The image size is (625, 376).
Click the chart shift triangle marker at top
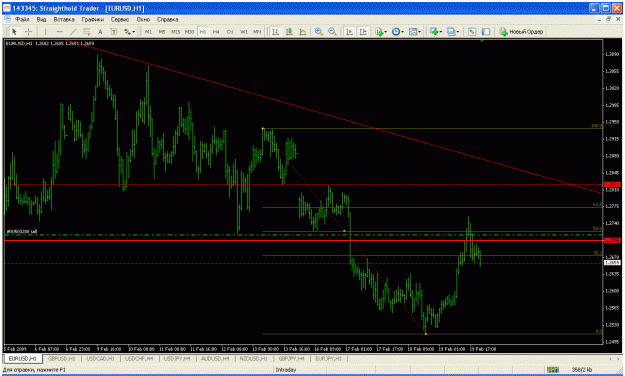tap(482, 41)
